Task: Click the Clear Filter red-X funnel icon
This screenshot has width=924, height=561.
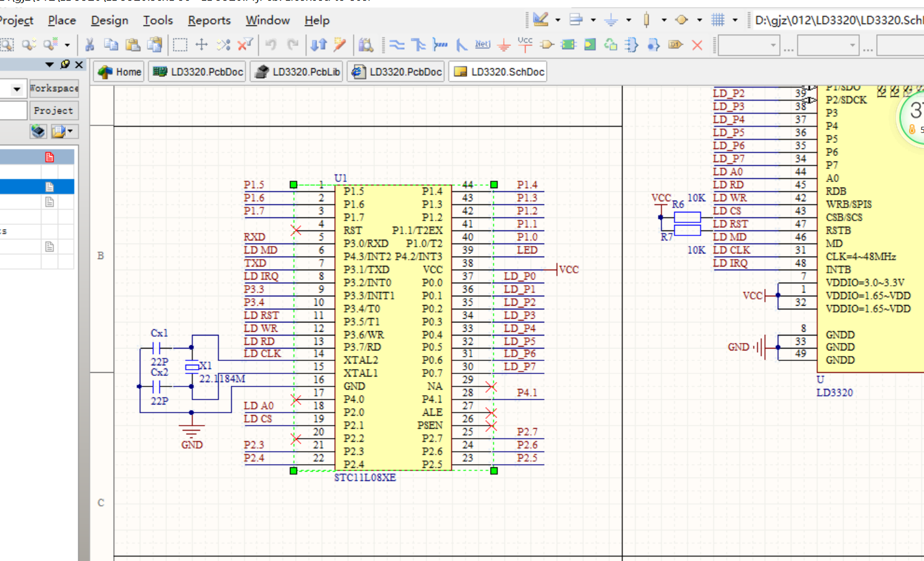Action: tap(245, 45)
